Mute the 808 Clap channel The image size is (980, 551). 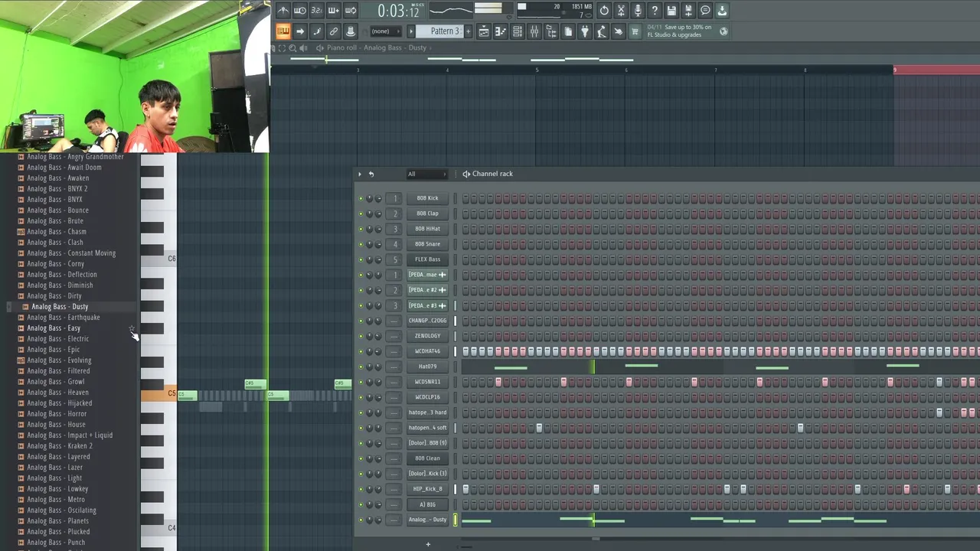click(x=361, y=214)
